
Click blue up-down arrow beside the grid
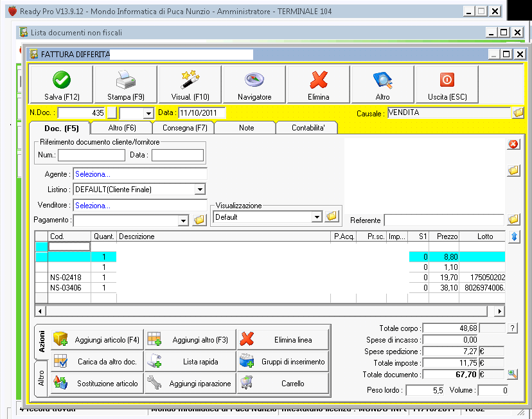coord(513,237)
